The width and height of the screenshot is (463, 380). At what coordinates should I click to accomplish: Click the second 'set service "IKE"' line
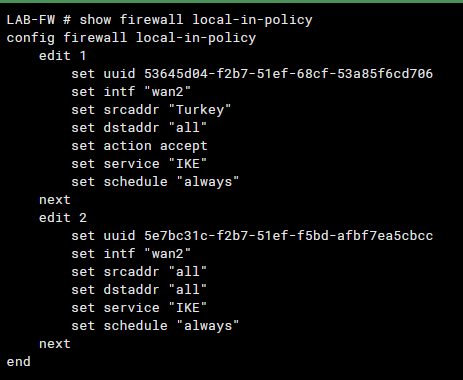tap(139, 308)
